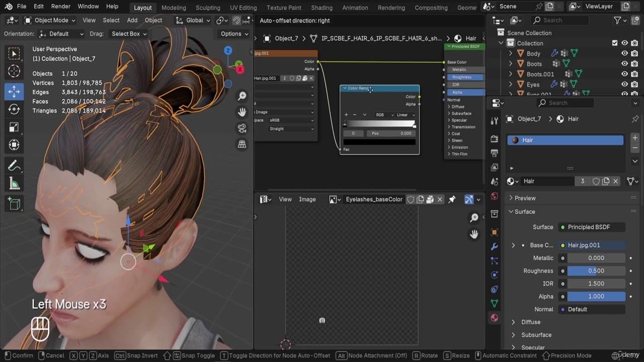Click the Hair.jpg.001 base color link
Image resolution: width=644 pixels, height=362 pixels.
tap(592, 245)
